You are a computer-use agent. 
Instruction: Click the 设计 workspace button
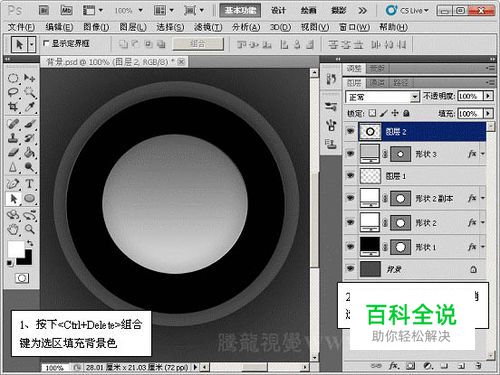tap(278, 10)
